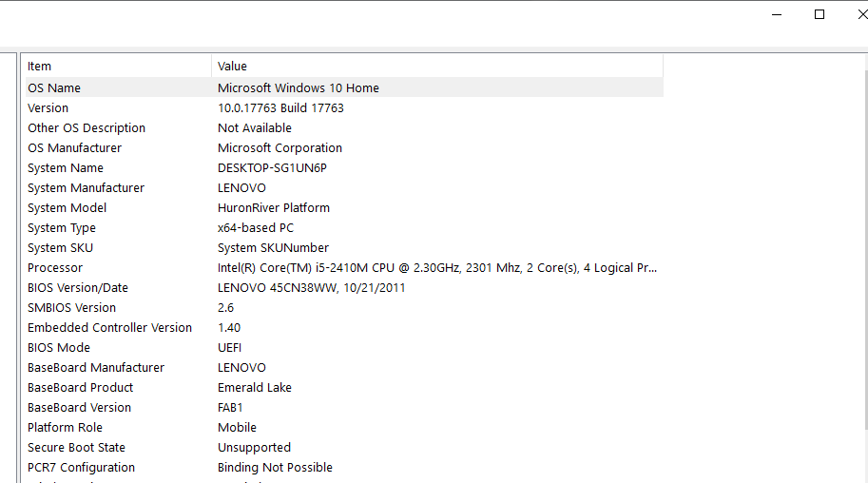Select System Type item
The image size is (868, 483).
62,227
